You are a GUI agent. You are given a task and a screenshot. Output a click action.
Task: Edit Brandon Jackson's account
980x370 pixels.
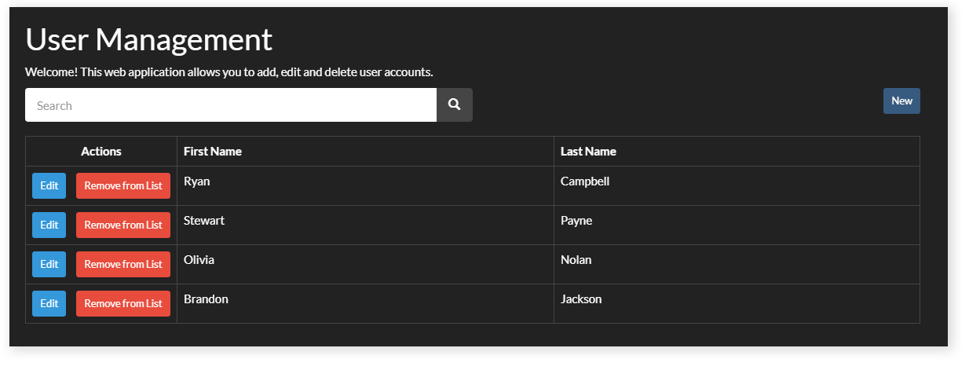[49, 304]
